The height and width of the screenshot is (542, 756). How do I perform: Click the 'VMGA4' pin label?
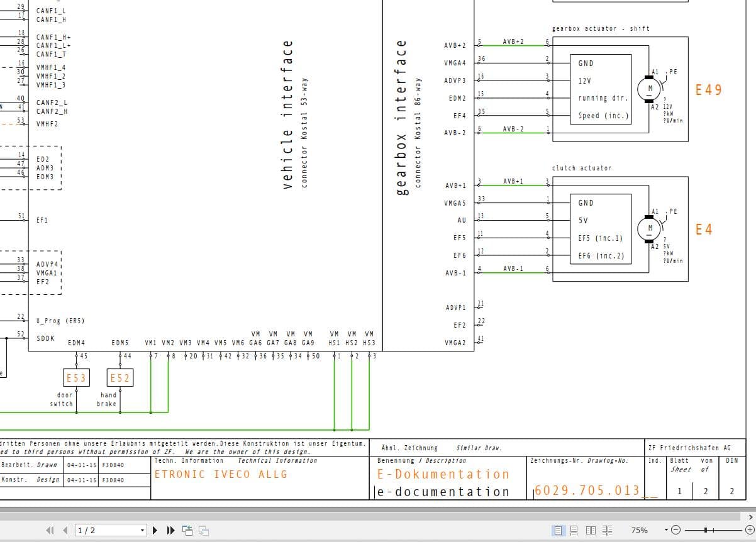point(455,63)
